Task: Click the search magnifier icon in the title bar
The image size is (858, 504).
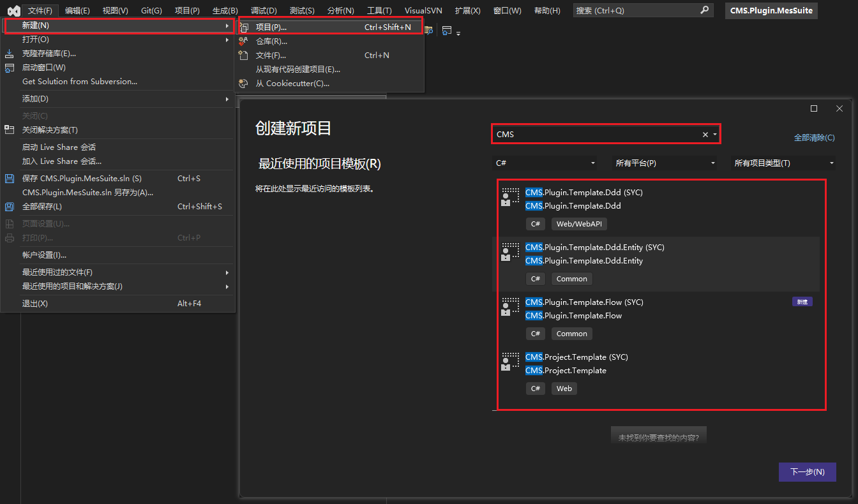Action: pos(704,10)
